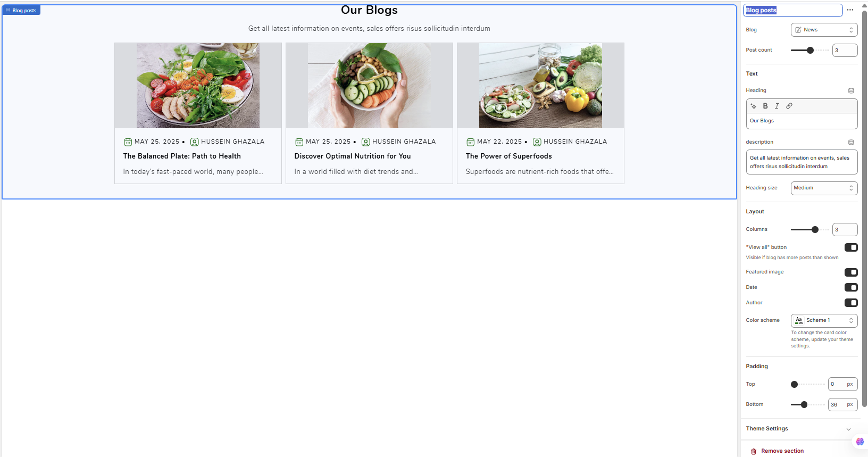Toggle italic formatting in Heading editor

coord(777,106)
